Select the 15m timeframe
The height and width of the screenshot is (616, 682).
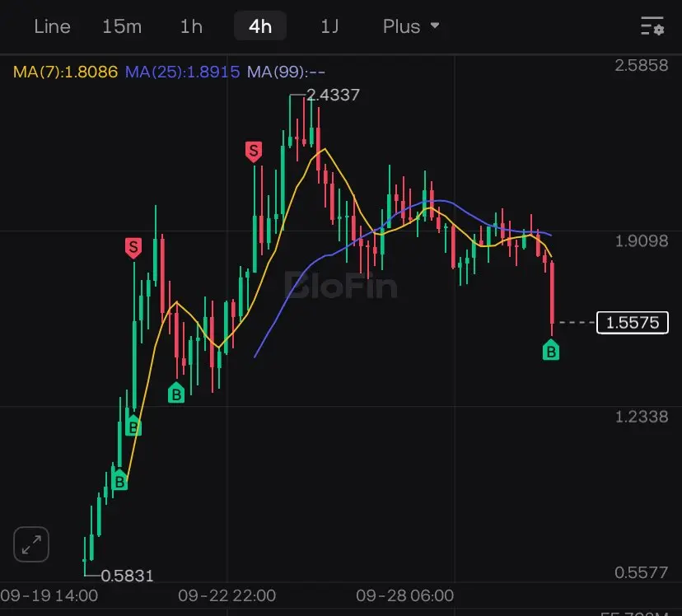[x=122, y=26]
